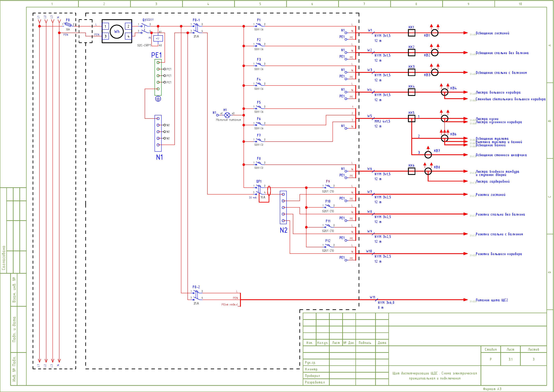Select the F0-1 25A breaker symbol
554x392 pixels.
(x=196, y=28)
